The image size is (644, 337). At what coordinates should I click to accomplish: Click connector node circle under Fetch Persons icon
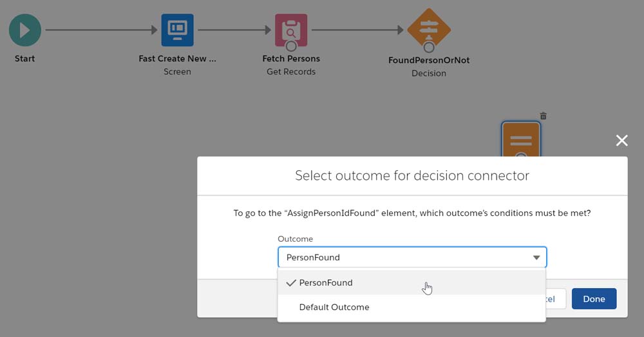(x=291, y=46)
